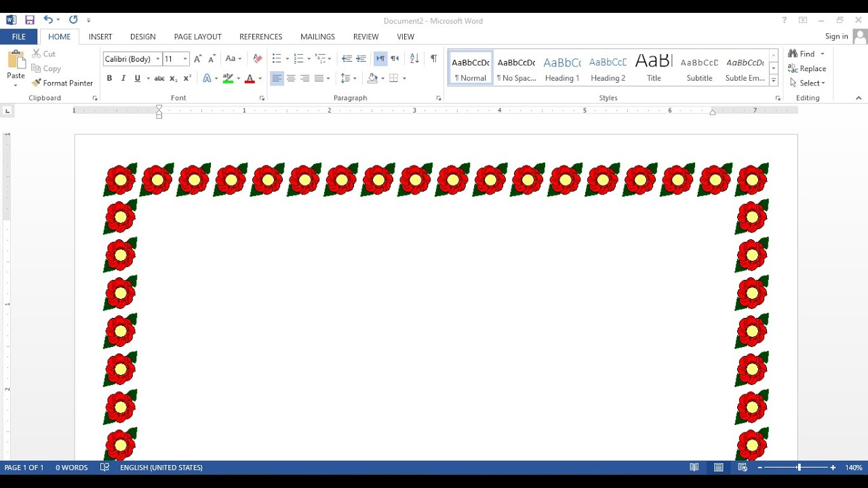Click the Paste clipboard icon
Screen dimensions: 868x488
pos(16,59)
